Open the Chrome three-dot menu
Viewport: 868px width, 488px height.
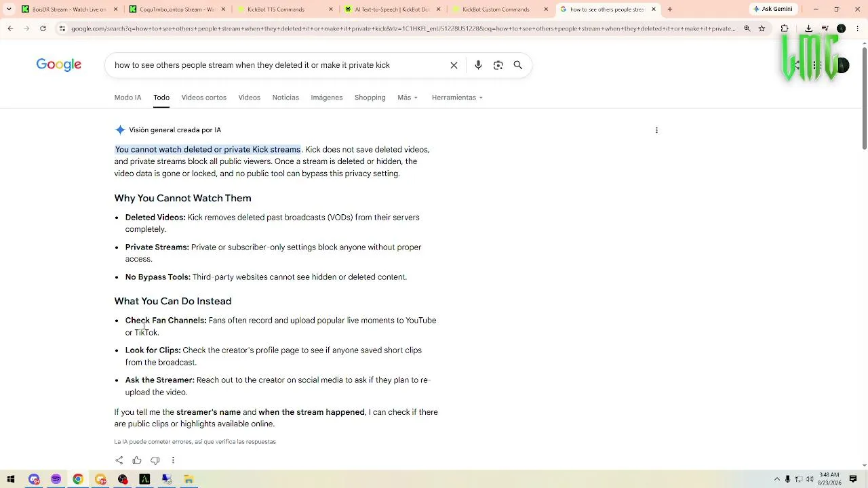tap(857, 28)
